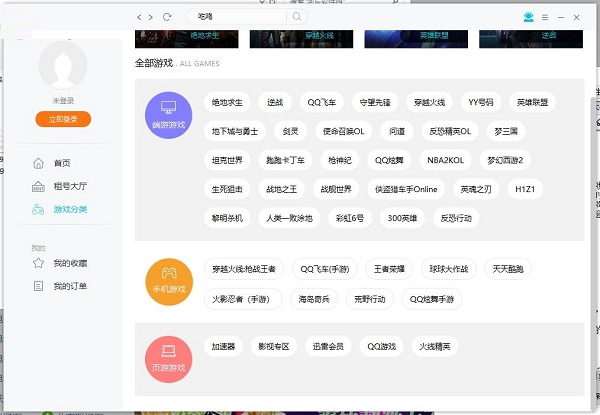Select the 英雄联盟 game tag

[532, 102]
